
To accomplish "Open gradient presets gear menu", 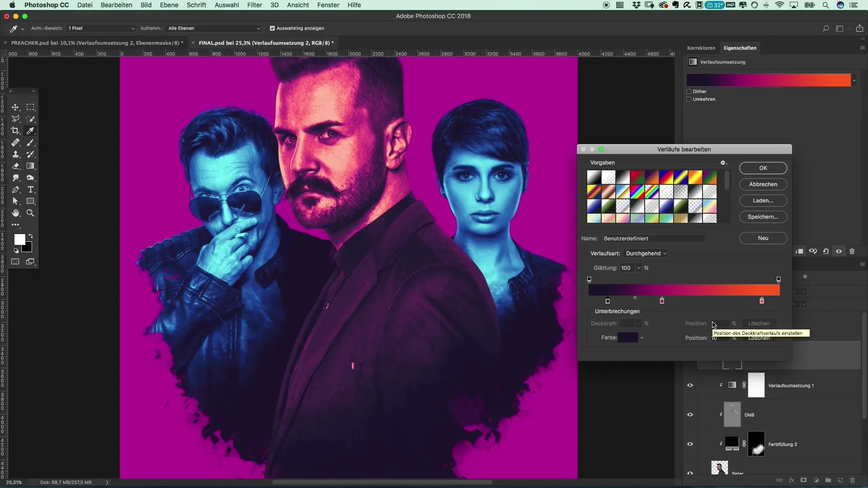I will click(x=723, y=163).
